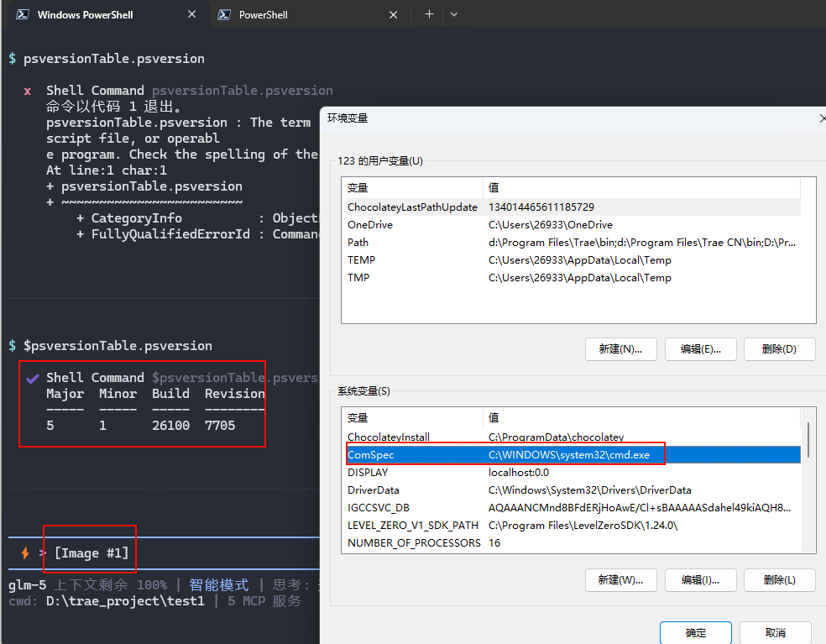Image resolution: width=826 pixels, height=644 pixels.
Task: Click system variables 值 column header
Action: pyautogui.click(x=641, y=417)
